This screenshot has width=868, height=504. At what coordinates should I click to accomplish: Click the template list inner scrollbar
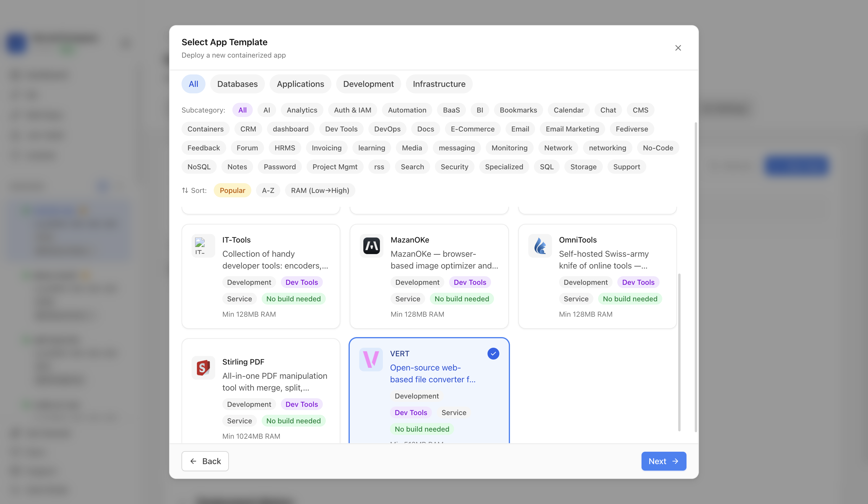point(679,352)
